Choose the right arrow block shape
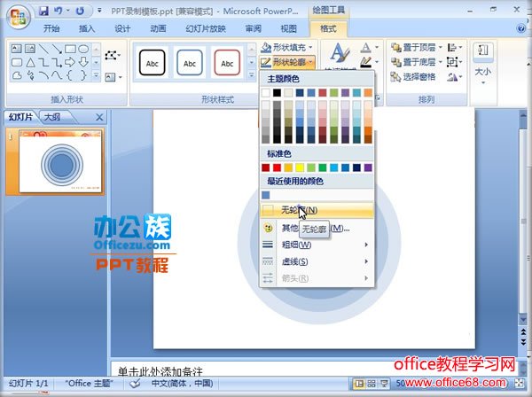 tap(70, 62)
